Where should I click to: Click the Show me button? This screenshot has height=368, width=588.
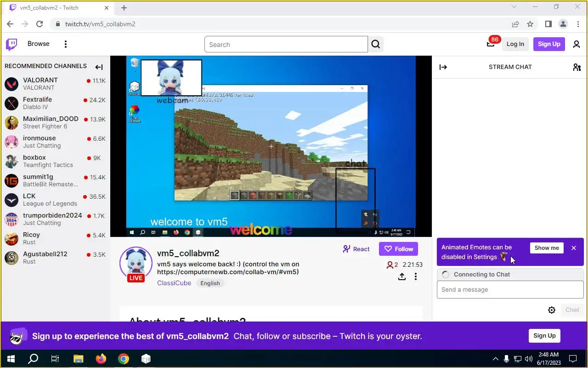[547, 248]
